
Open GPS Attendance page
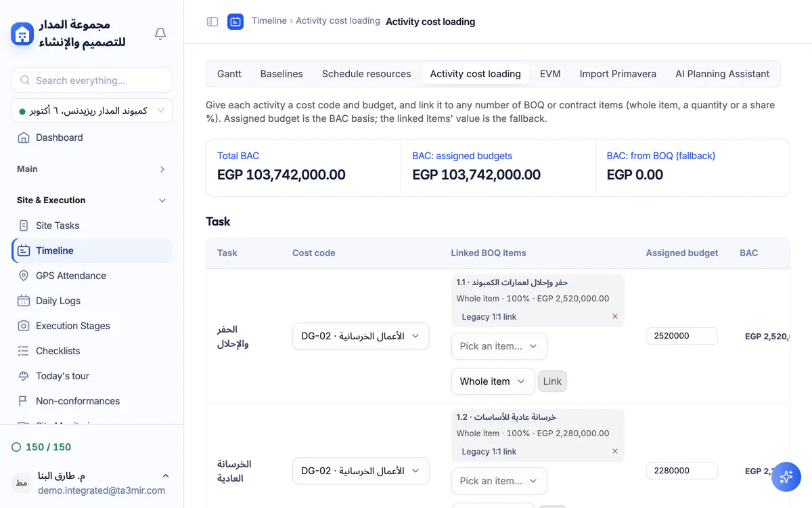pyautogui.click(x=92, y=276)
